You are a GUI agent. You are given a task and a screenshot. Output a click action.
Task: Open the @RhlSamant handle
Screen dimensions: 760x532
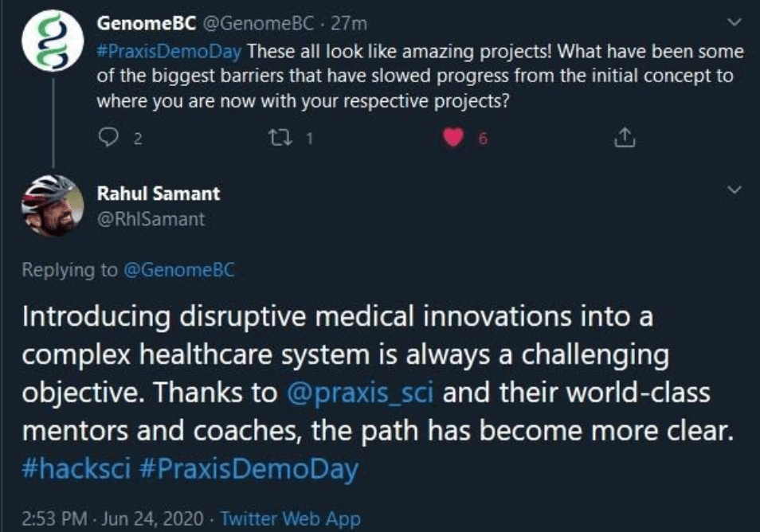[151, 219]
